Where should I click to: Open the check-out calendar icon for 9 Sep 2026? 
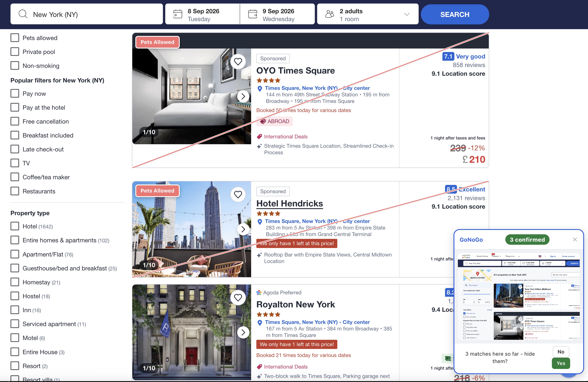252,14
